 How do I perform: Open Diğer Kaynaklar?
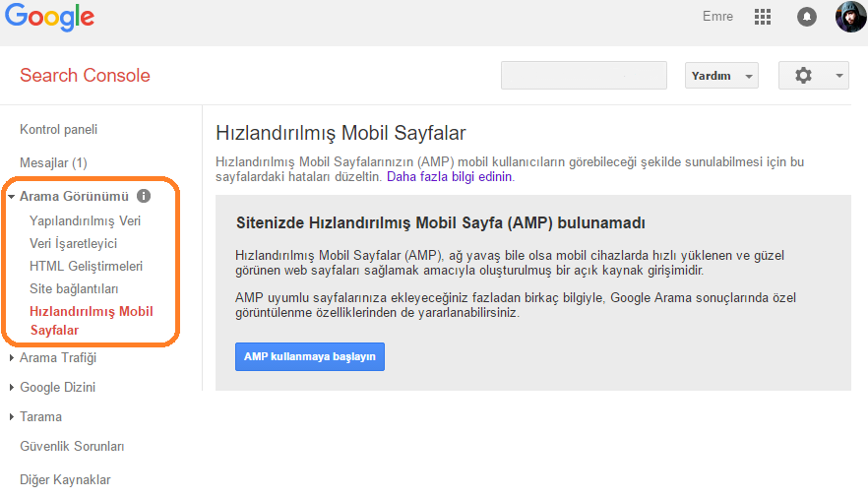click(x=65, y=479)
